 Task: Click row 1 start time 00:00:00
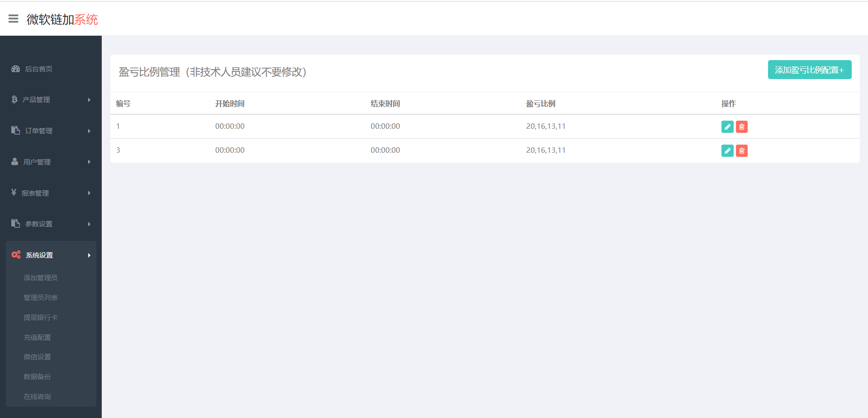click(230, 126)
